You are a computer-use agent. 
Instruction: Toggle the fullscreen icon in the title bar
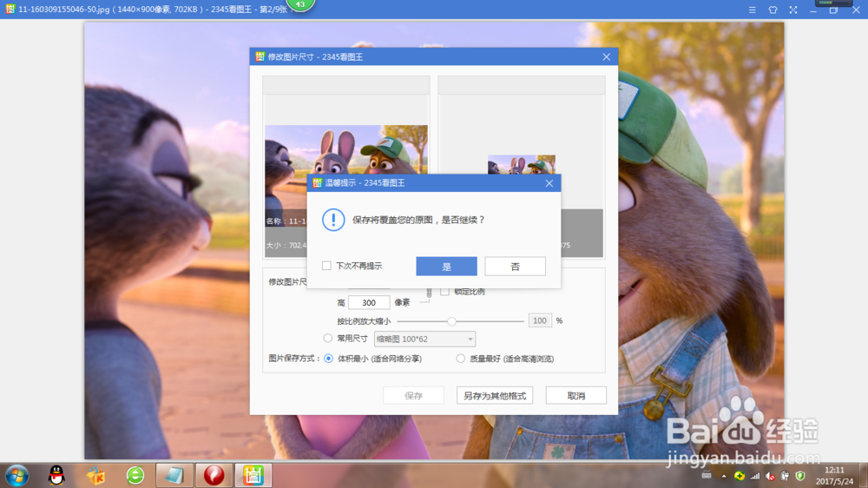pos(793,10)
